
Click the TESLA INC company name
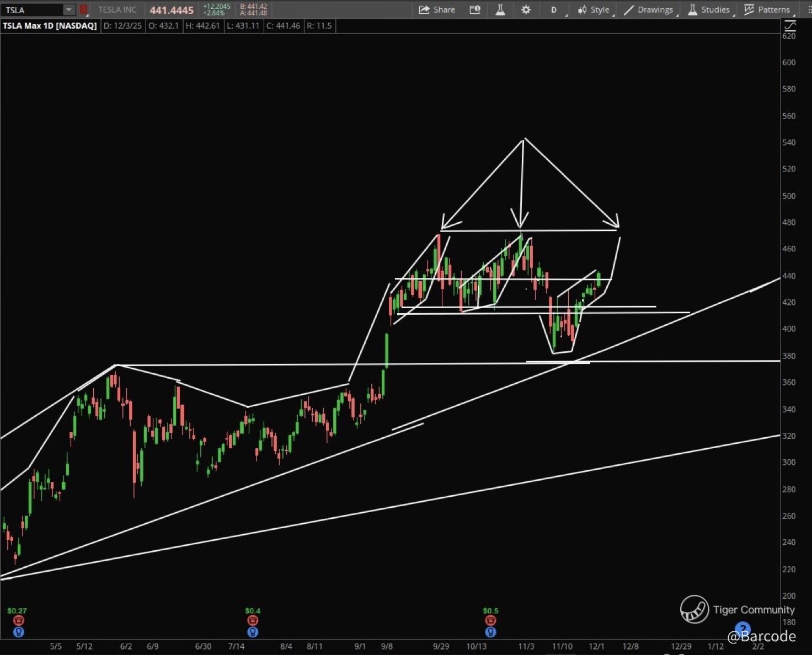click(117, 10)
